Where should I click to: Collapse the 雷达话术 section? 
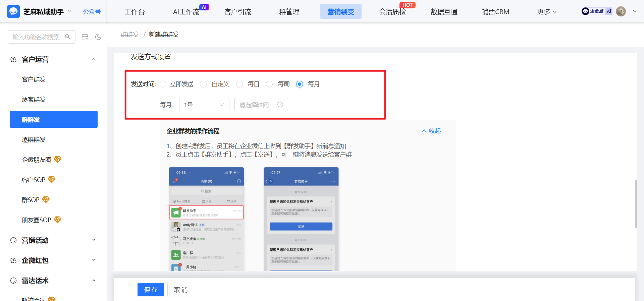coord(94,280)
